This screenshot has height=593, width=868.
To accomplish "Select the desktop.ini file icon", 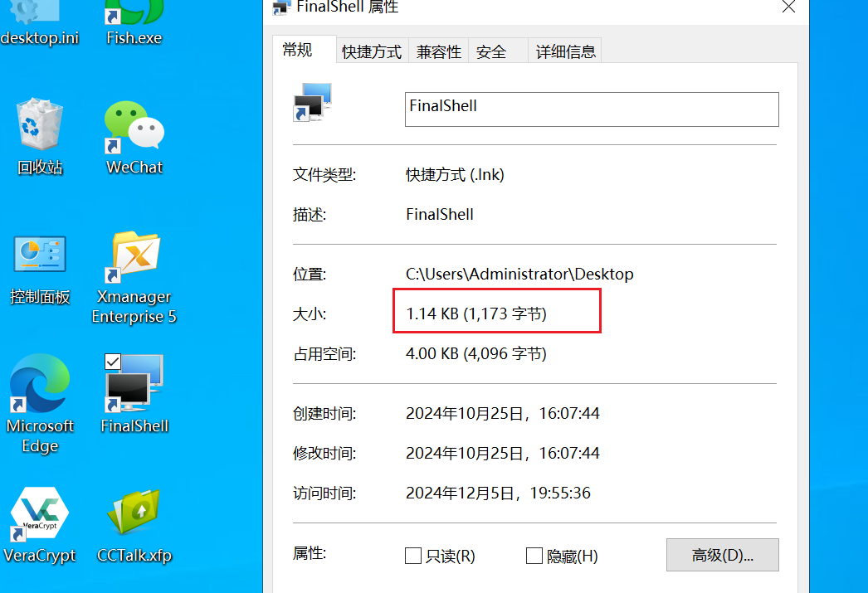I will (x=39, y=22).
